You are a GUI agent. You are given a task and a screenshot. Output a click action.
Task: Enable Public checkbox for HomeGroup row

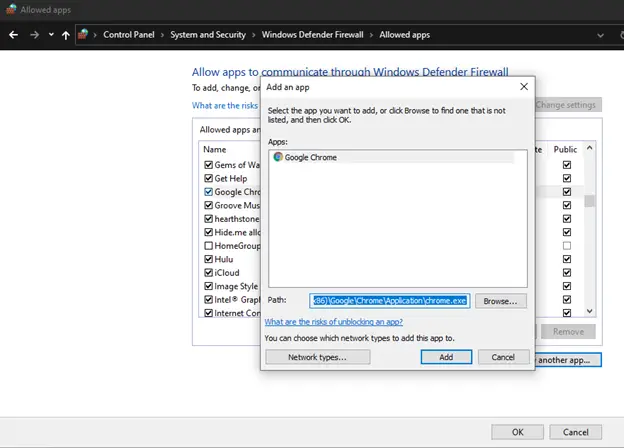567,245
